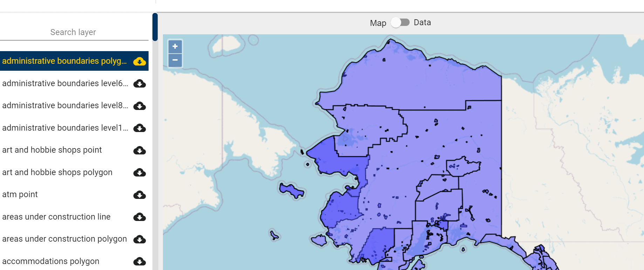This screenshot has height=270, width=644.
Task: Select areas under construction polygon layer
Action: 64,239
